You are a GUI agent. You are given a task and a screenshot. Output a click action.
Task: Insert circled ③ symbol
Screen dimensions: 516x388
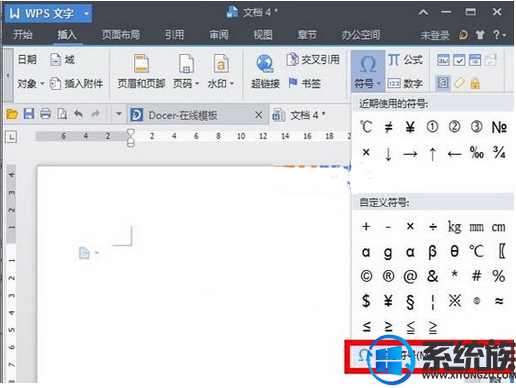point(476,127)
